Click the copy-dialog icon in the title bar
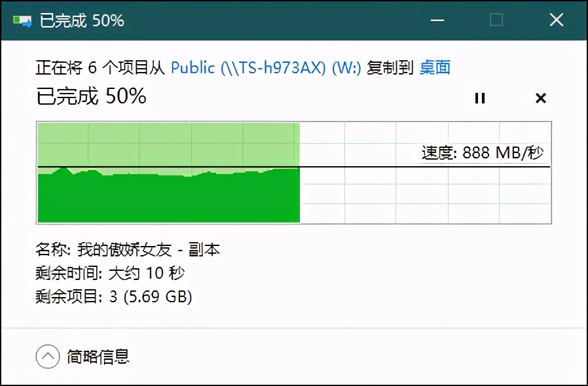The height and width of the screenshot is (386, 588). 22,19
